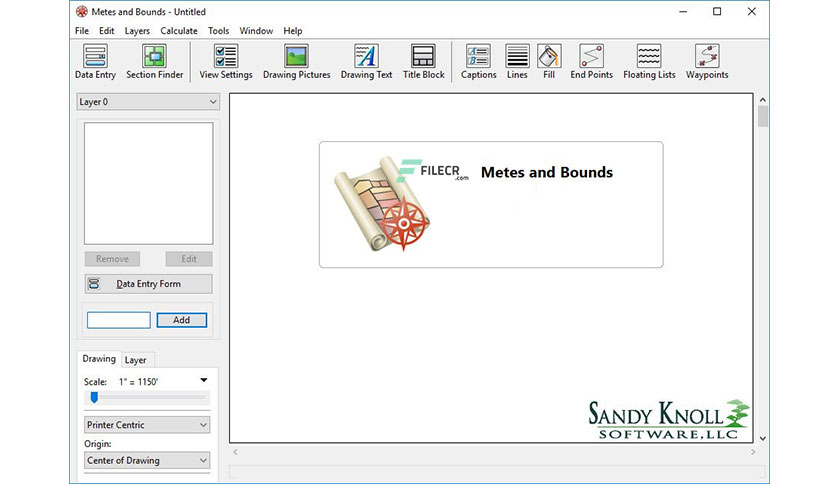Open the Edit menu

107,31
